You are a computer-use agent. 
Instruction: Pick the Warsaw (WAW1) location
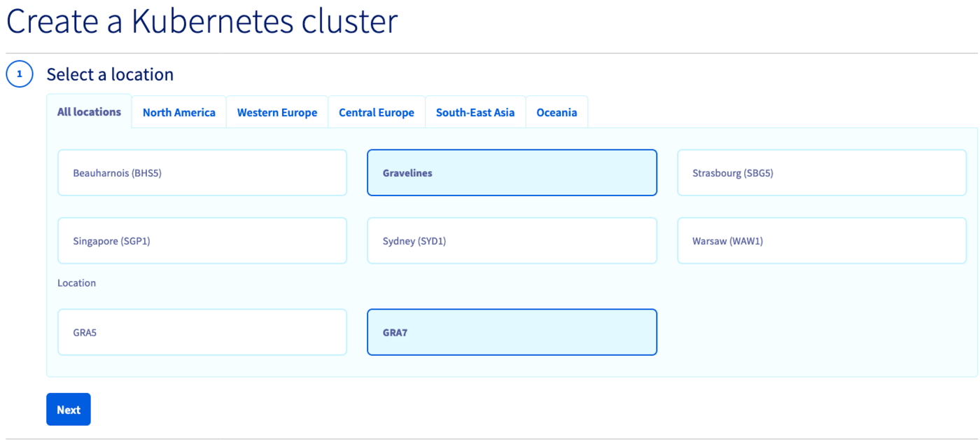821,241
